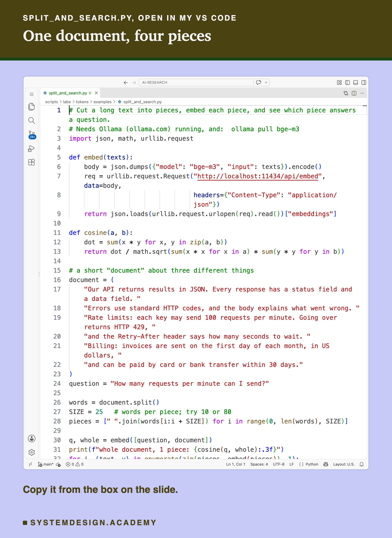The image size is (392, 538).
Task: Click the question string on line 24
Action: 190,384
